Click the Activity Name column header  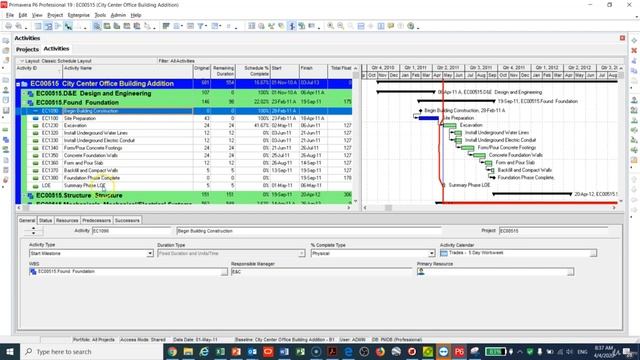click(x=127, y=71)
